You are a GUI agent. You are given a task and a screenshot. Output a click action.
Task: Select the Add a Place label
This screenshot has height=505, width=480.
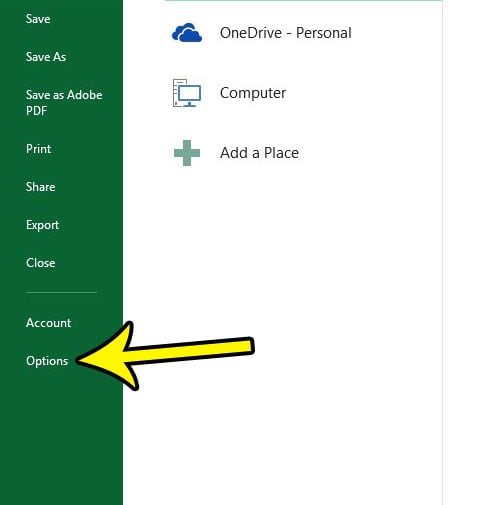tap(259, 153)
